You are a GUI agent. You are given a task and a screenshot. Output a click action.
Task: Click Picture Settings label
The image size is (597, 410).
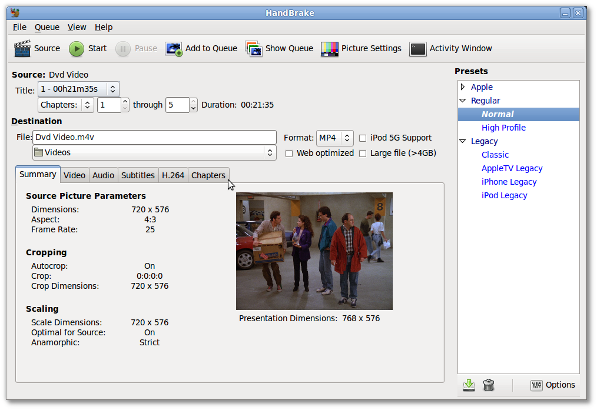coord(371,48)
